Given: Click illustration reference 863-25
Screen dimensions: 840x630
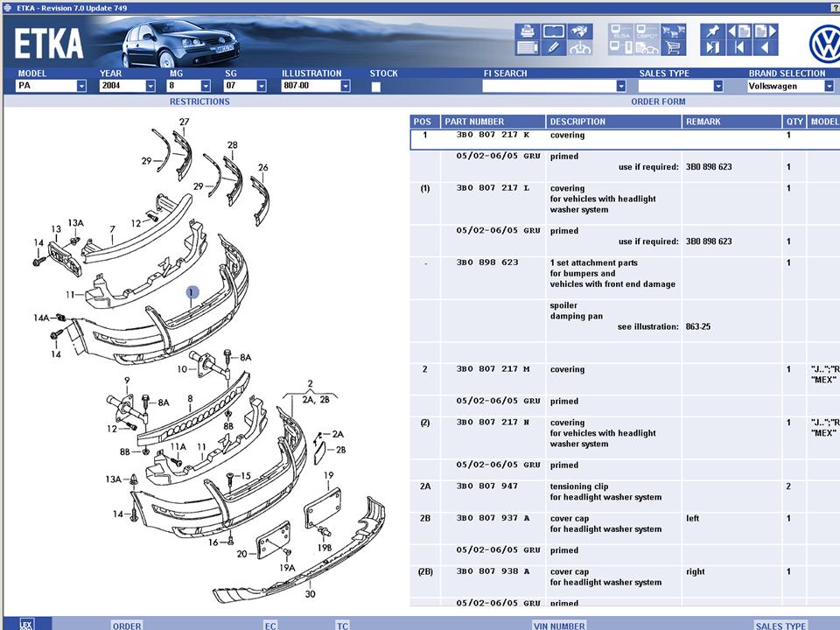Looking at the screenshot, I should click(x=698, y=326).
